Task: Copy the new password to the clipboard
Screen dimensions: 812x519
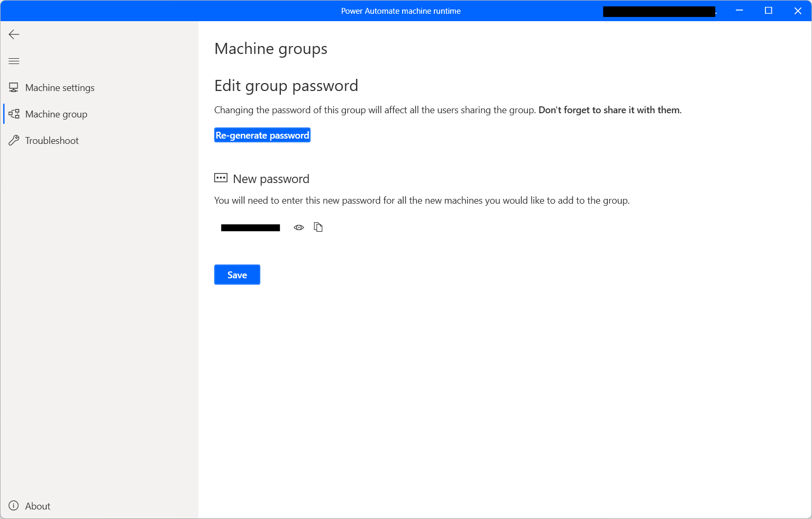Action: [318, 227]
